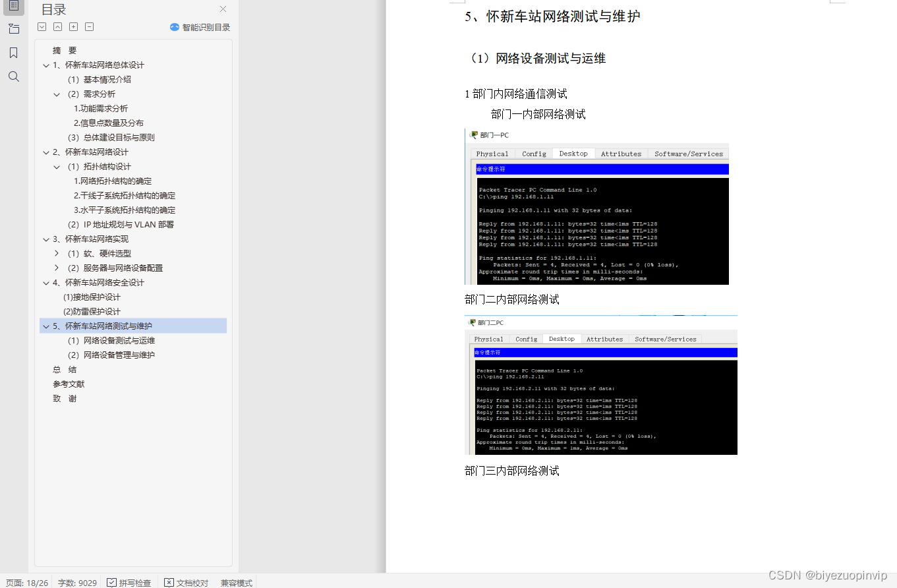Select (2)IP地址规划与VLAN部署 entry
Screen dimensions: 897x588
(121, 225)
